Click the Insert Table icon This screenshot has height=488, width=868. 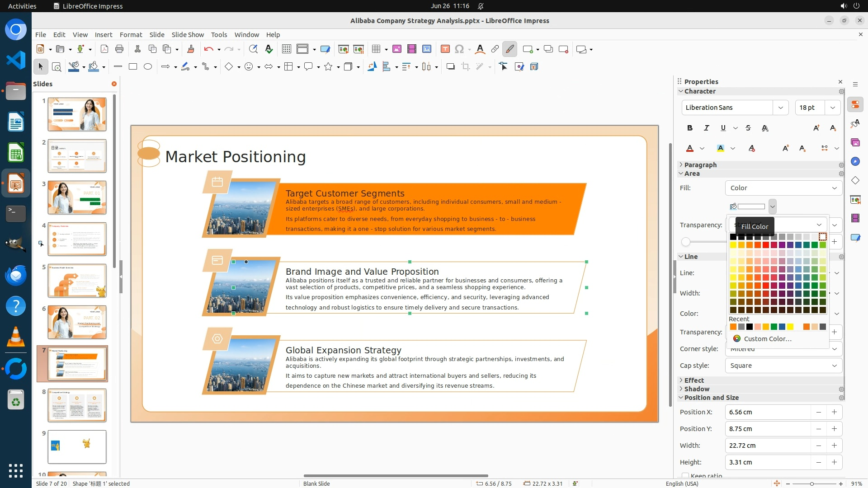click(x=376, y=49)
